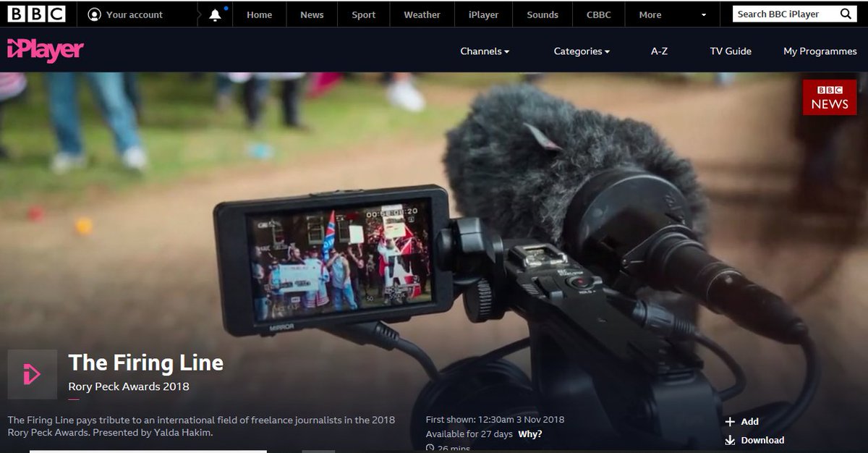Click the iPlayer pink logo
Viewport: 868px width, 453px height.
[45, 51]
